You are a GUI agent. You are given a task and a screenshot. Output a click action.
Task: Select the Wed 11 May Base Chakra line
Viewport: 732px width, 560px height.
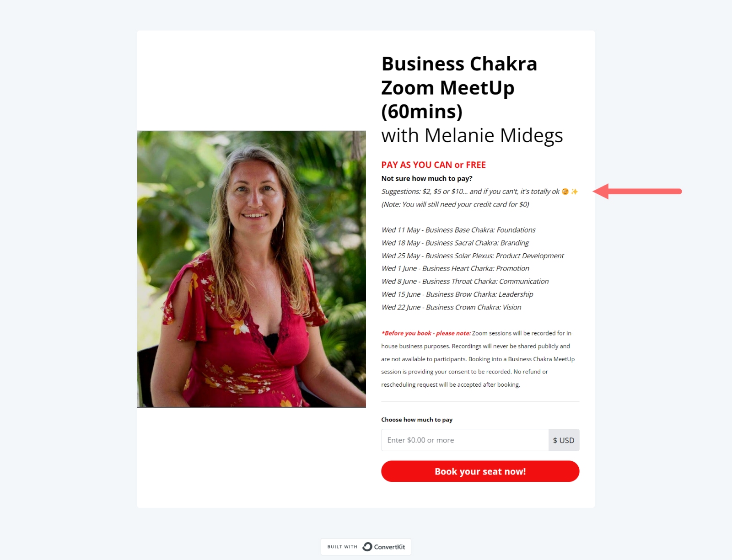pos(458,230)
